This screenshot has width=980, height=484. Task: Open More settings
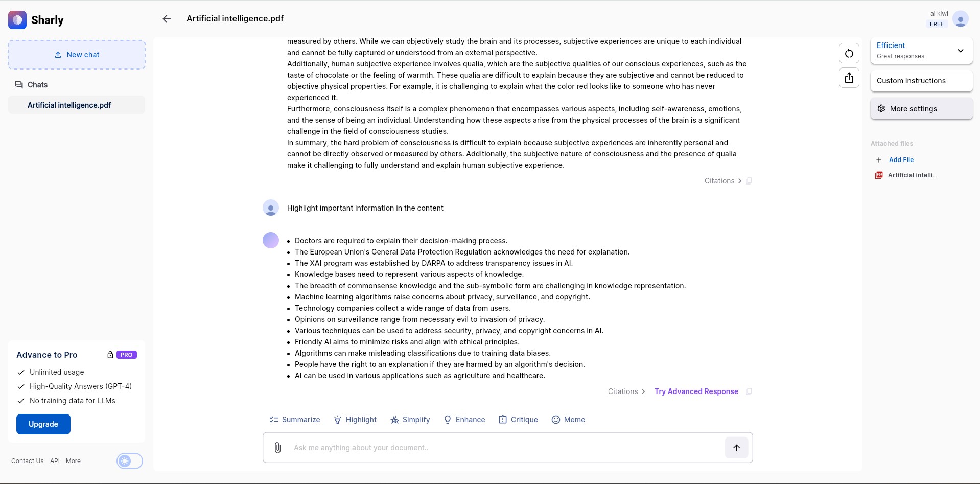921,109
